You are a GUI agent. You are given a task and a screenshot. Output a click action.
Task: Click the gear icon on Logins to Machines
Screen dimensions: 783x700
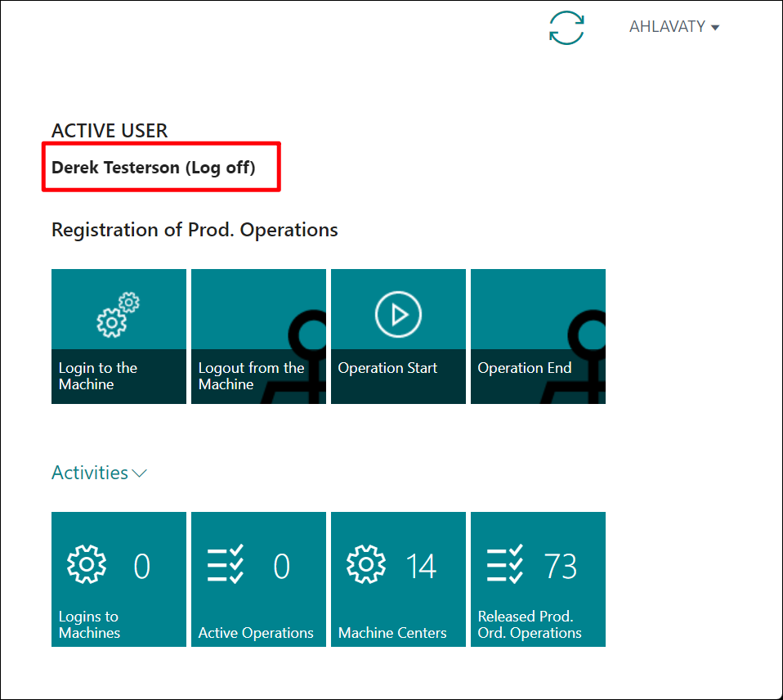[87, 564]
